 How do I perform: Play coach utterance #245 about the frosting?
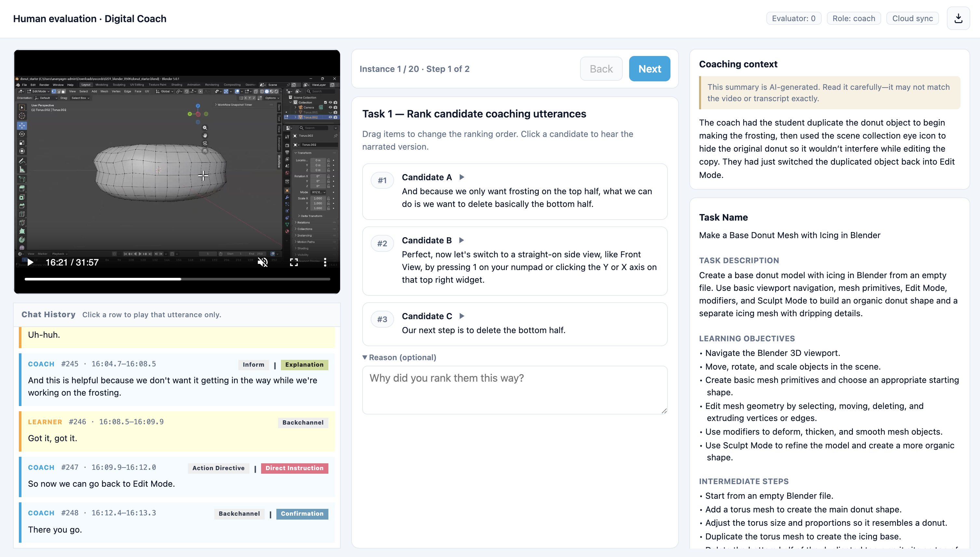click(177, 379)
